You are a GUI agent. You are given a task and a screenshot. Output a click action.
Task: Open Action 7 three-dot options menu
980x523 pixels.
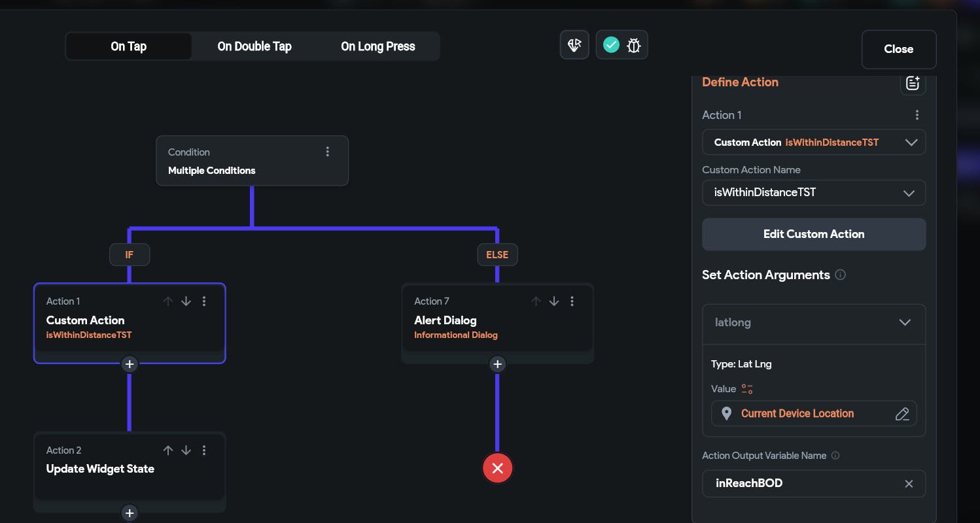(572, 301)
